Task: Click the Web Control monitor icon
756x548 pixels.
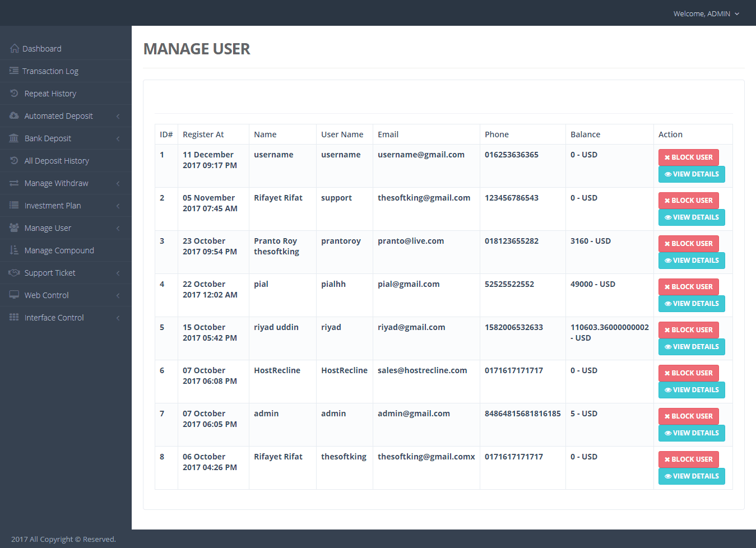Action: click(15, 295)
